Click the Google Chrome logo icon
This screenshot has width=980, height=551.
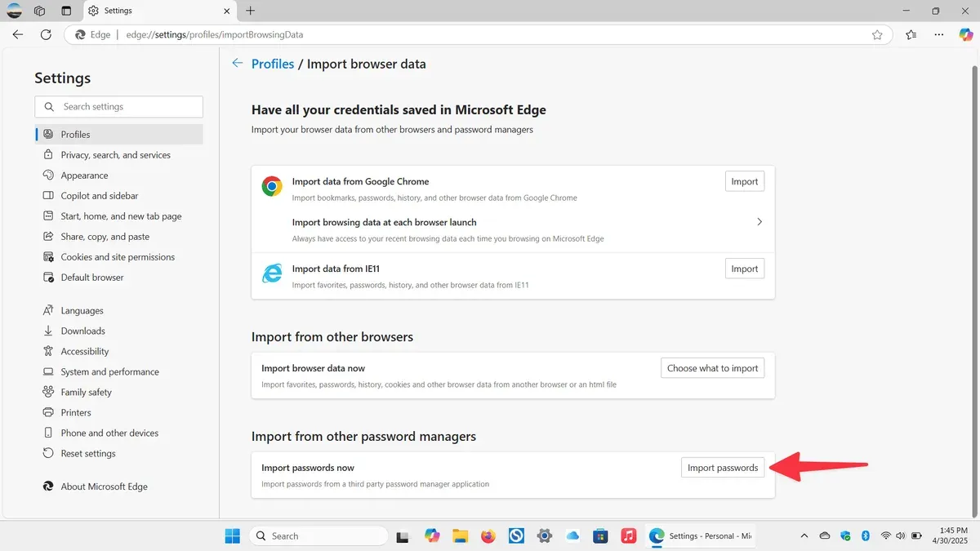pos(272,187)
